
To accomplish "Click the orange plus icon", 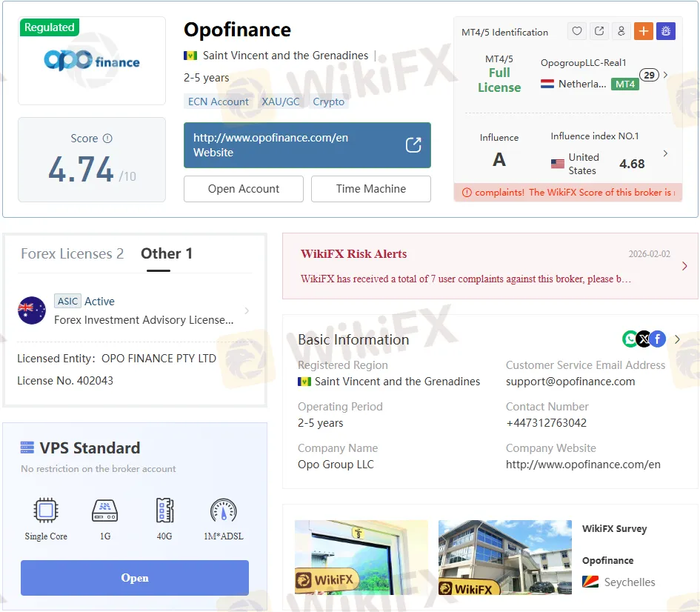I will (x=643, y=31).
